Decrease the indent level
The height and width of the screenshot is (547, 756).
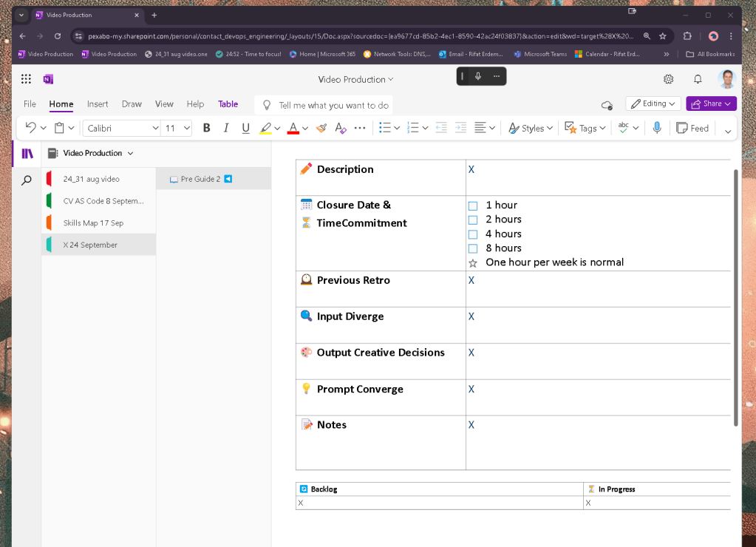441,128
